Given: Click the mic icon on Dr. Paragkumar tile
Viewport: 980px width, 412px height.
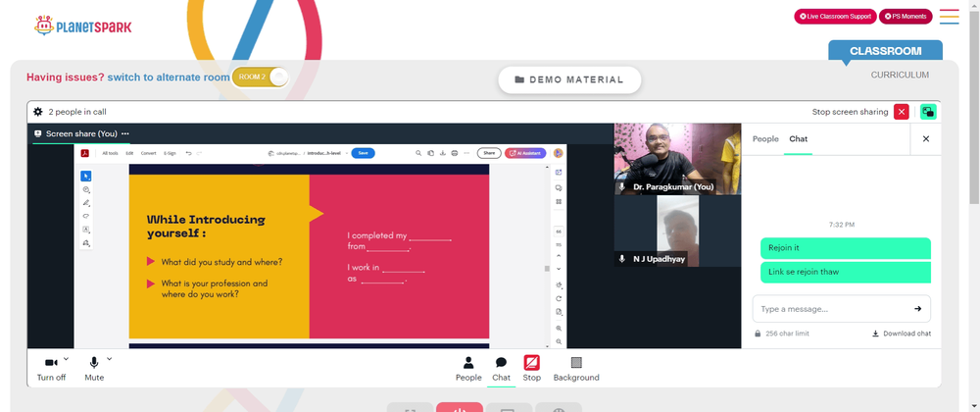Looking at the screenshot, I should tap(622, 187).
